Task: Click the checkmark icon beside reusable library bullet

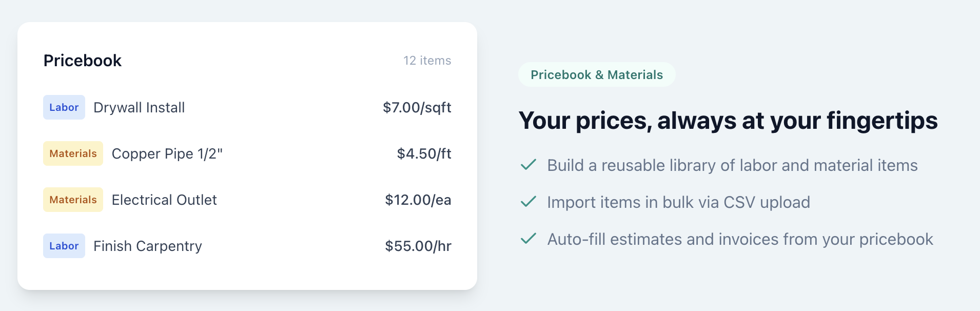Action: [528, 165]
